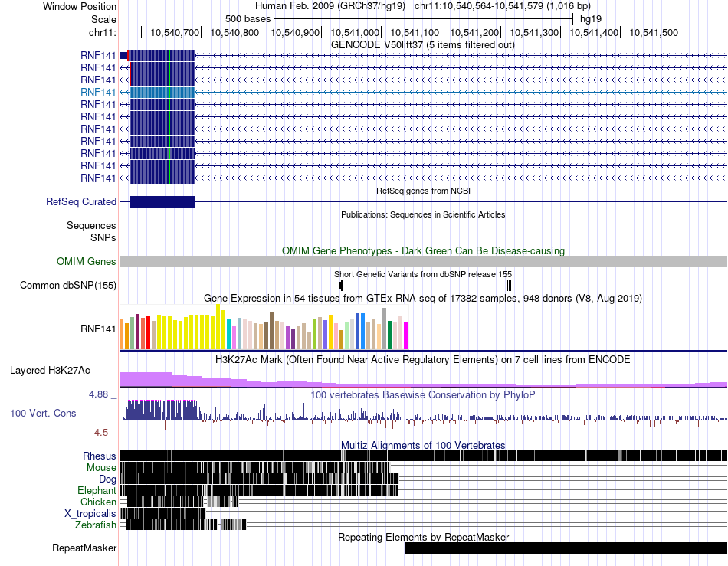
Task: Select the light-blue highlighted RNF141 transcript label
Action: [x=98, y=93]
